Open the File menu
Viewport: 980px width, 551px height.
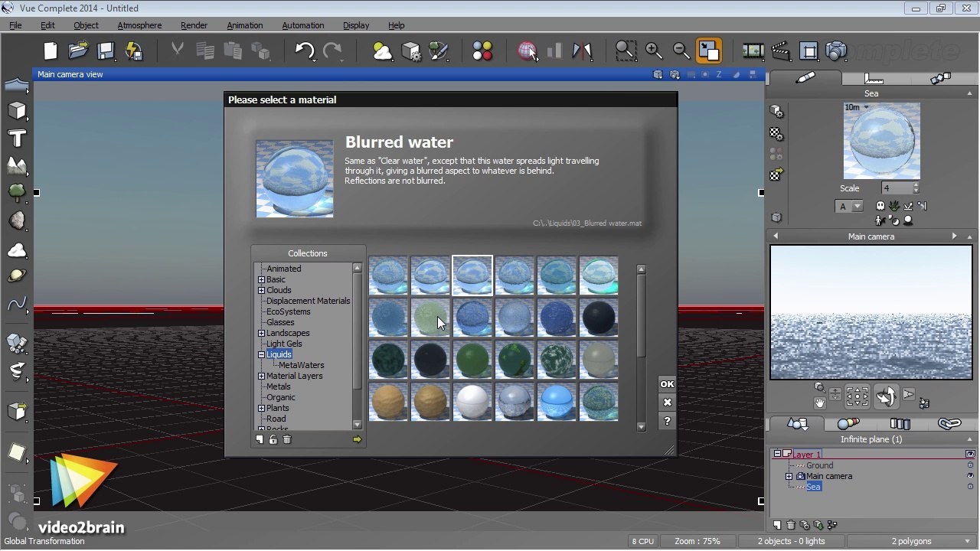[15, 25]
